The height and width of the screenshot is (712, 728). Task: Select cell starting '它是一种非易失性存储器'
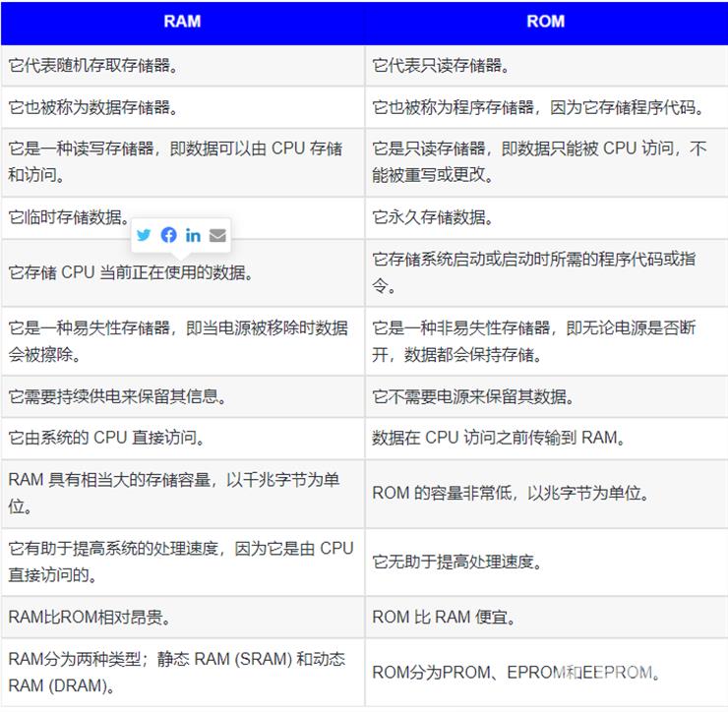(546, 341)
